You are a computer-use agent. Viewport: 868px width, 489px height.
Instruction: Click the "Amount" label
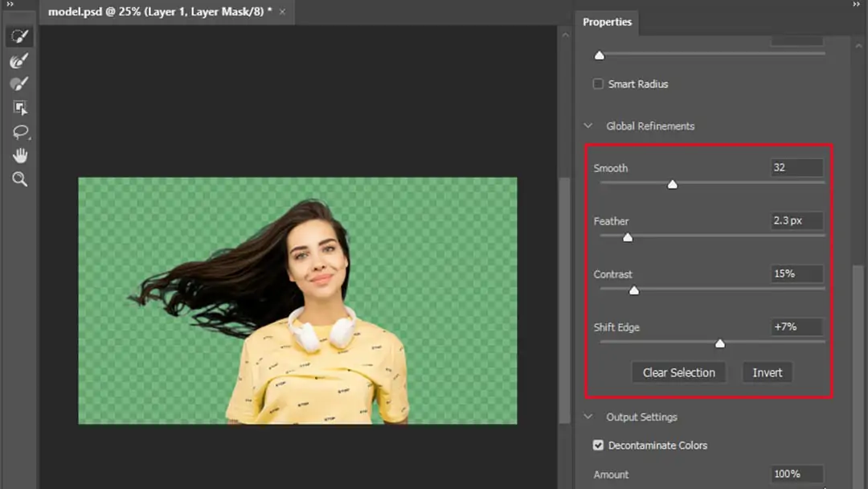(x=611, y=475)
